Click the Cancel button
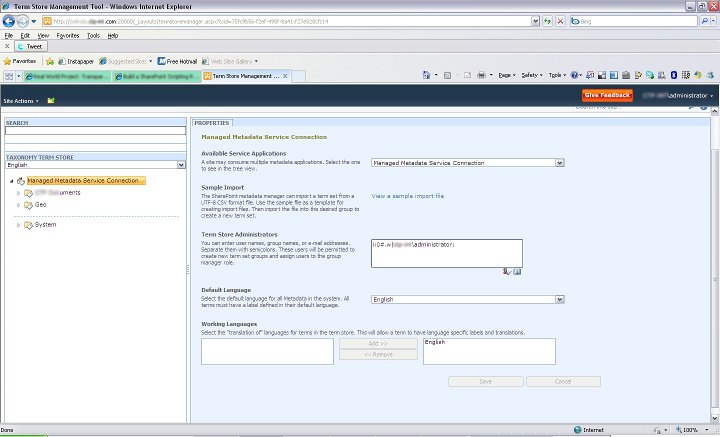 pyautogui.click(x=563, y=381)
